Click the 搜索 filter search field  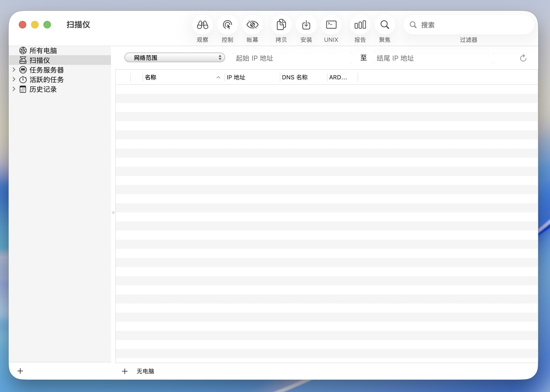(472, 25)
